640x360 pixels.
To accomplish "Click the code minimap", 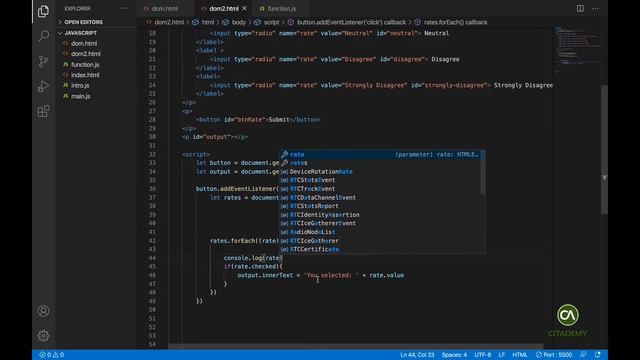I will tap(577, 51).
